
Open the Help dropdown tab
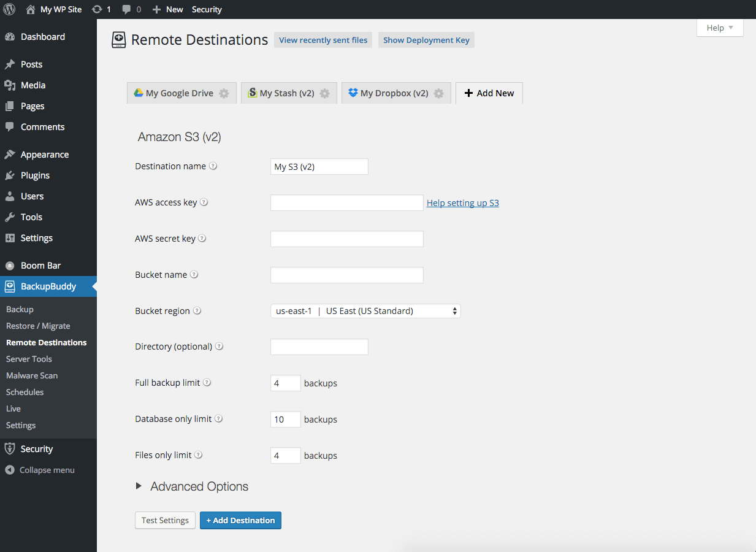[x=720, y=28]
